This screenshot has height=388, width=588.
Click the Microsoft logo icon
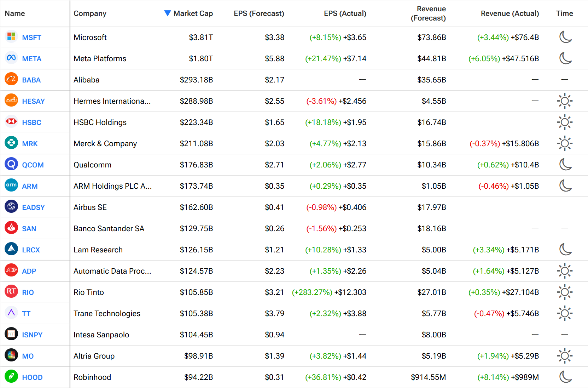11,36
